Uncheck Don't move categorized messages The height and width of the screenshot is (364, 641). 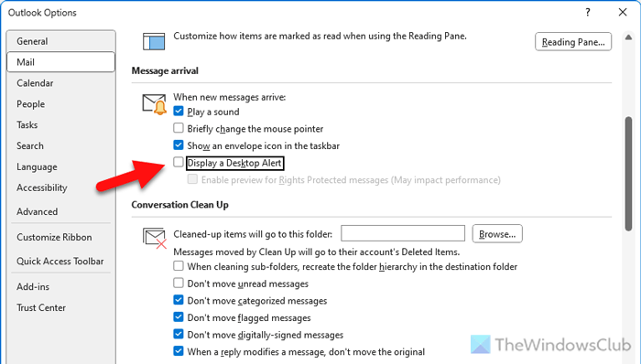point(179,300)
